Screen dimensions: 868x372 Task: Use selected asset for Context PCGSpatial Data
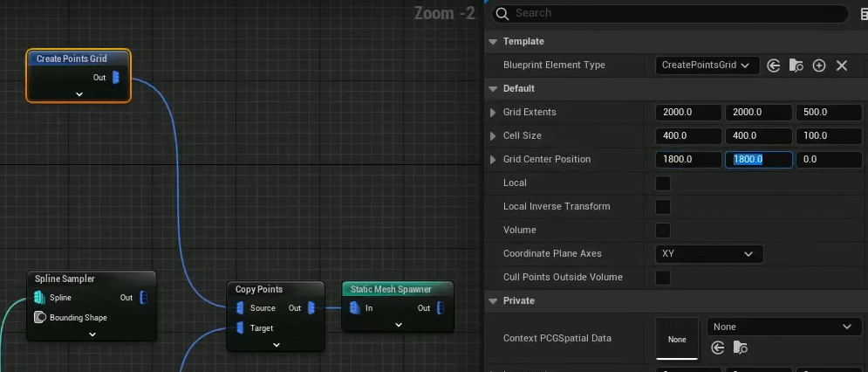(718, 348)
